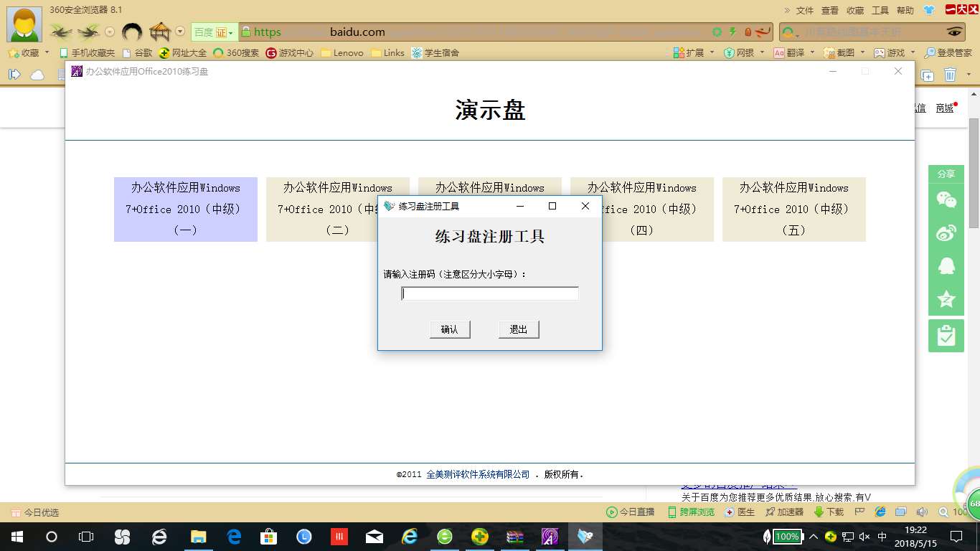Screen dimensions: 980x551
Task: Click the browser trash bin icon on the tab bar
Action: click(x=950, y=75)
